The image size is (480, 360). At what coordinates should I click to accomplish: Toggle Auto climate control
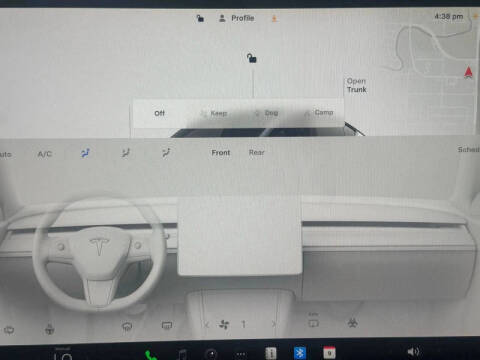click(5, 154)
